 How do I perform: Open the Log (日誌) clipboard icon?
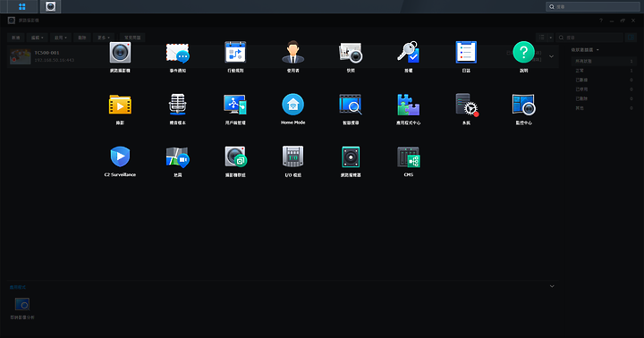(466, 52)
